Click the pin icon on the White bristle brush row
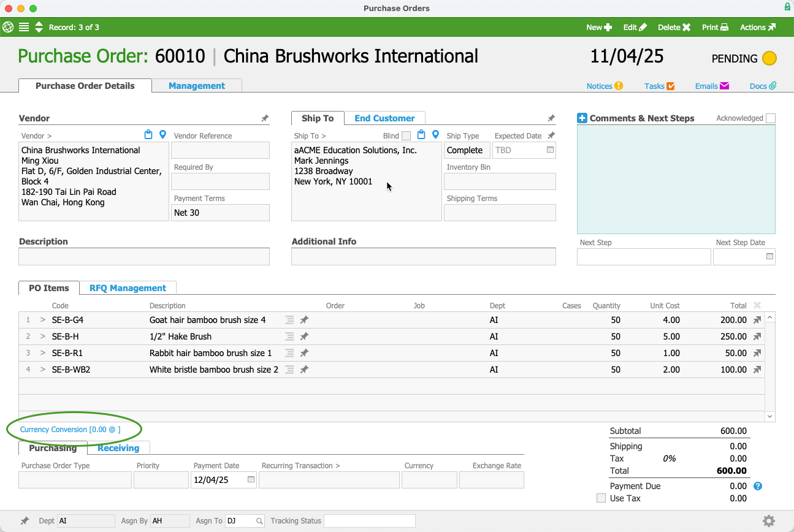This screenshot has height=532, width=794. click(304, 370)
